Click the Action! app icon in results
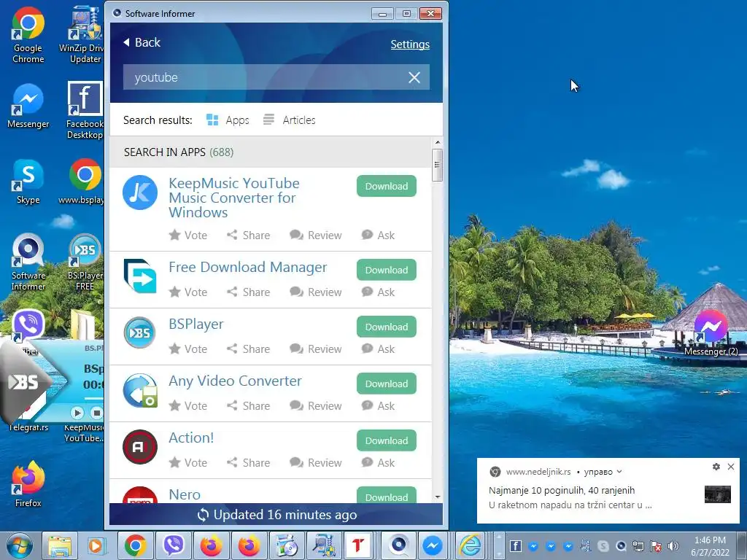 (x=139, y=447)
